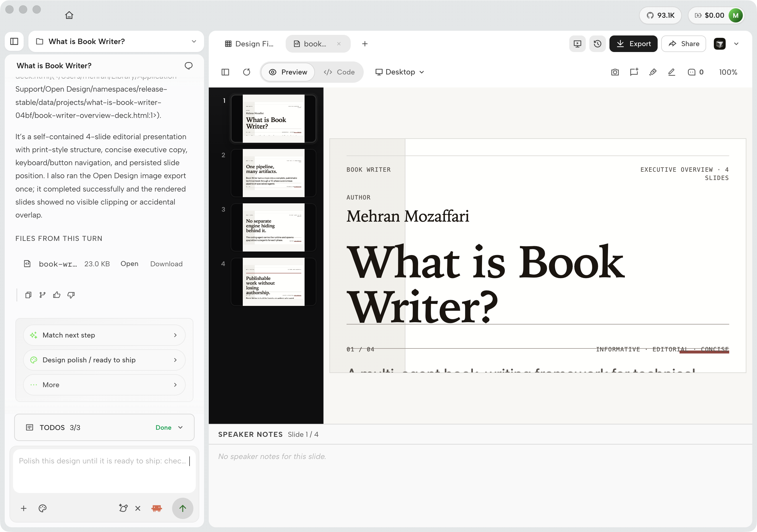Open the dark app logo icon
This screenshot has width=757, height=532.
click(x=719, y=44)
